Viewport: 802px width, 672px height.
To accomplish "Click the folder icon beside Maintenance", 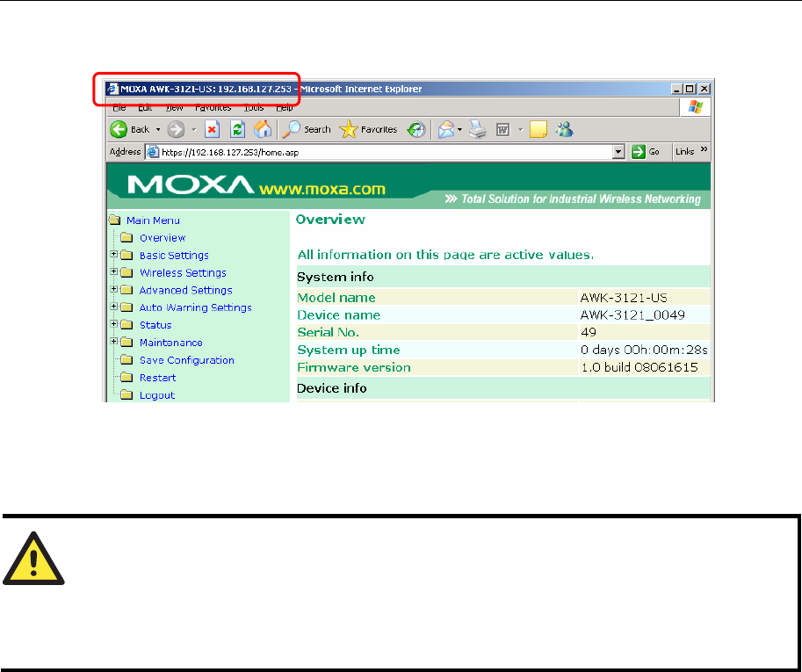I will tap(126, 343).
